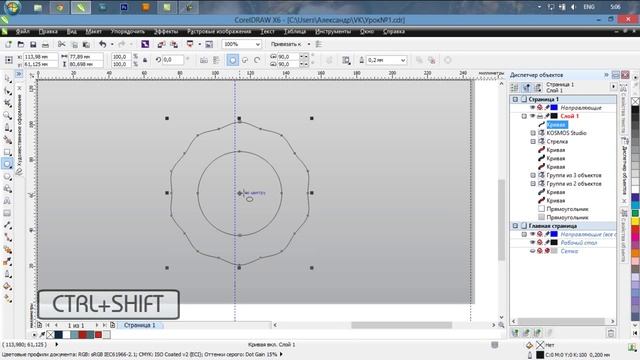Select the Color Eyedropper tool
The image size is (640, 360).
click(7, 262)
